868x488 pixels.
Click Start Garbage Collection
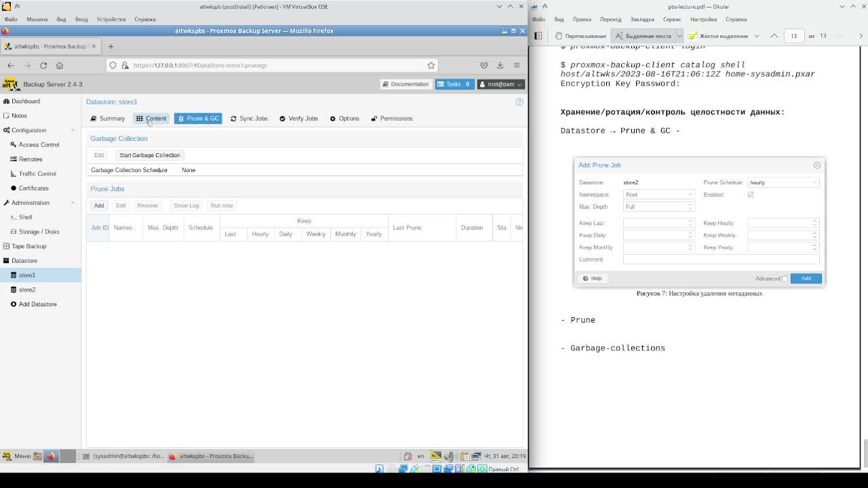tap(150, 155)
